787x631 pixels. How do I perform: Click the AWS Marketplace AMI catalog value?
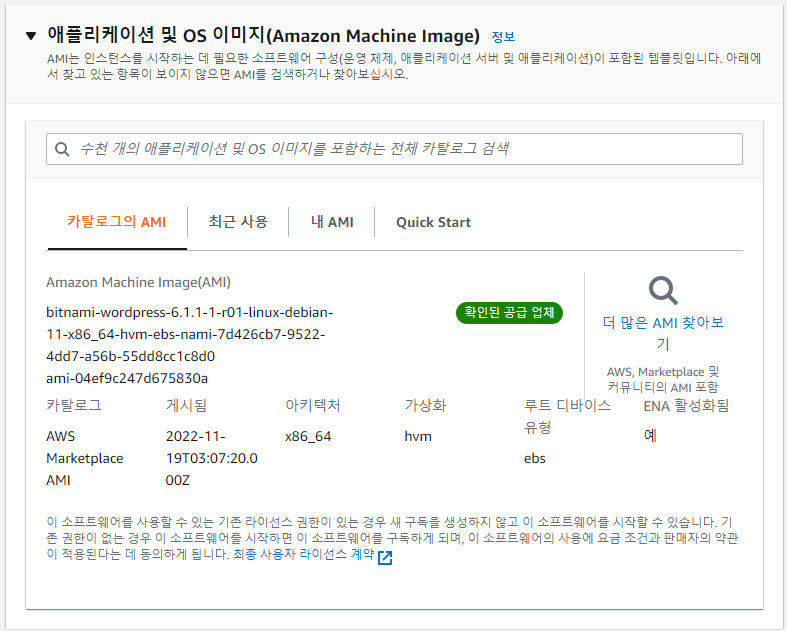pyautogui.click(x=85, y=458)
